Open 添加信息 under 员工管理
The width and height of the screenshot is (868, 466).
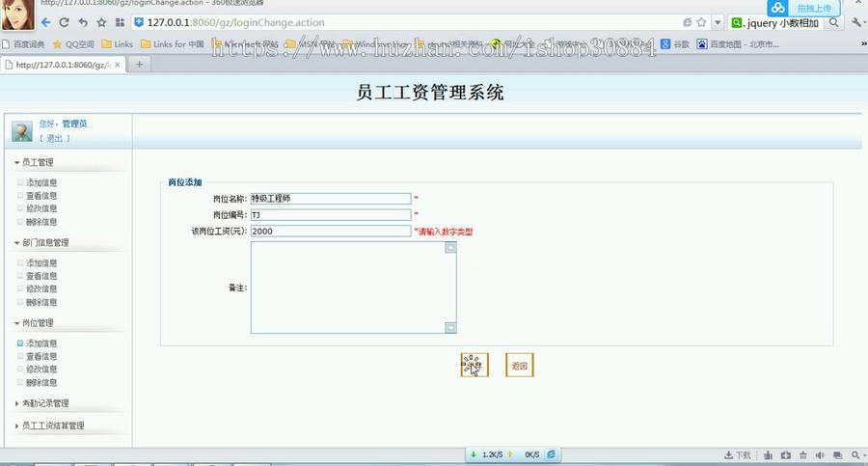click(x=41, y=183)
